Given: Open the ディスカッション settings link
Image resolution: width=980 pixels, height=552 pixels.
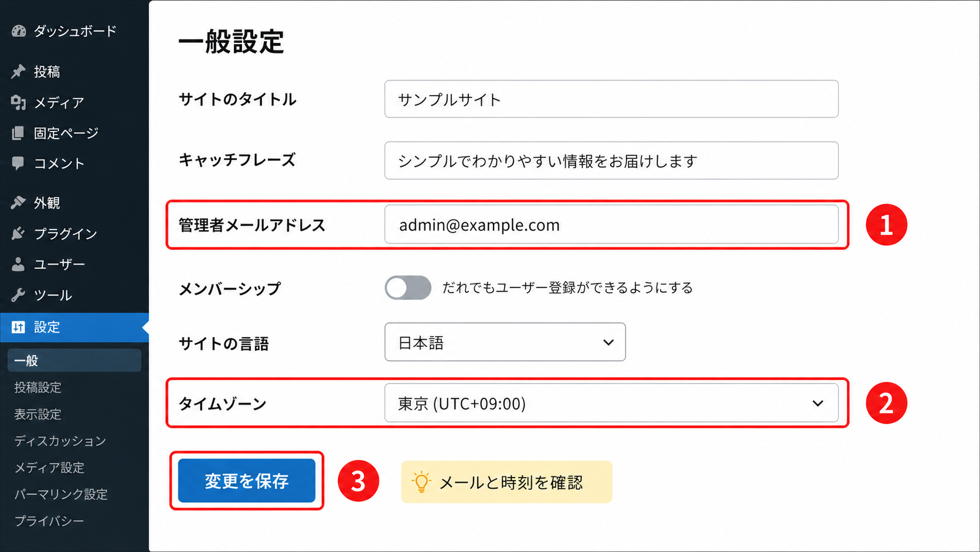Looking at the screenshot, I should 60,441.
